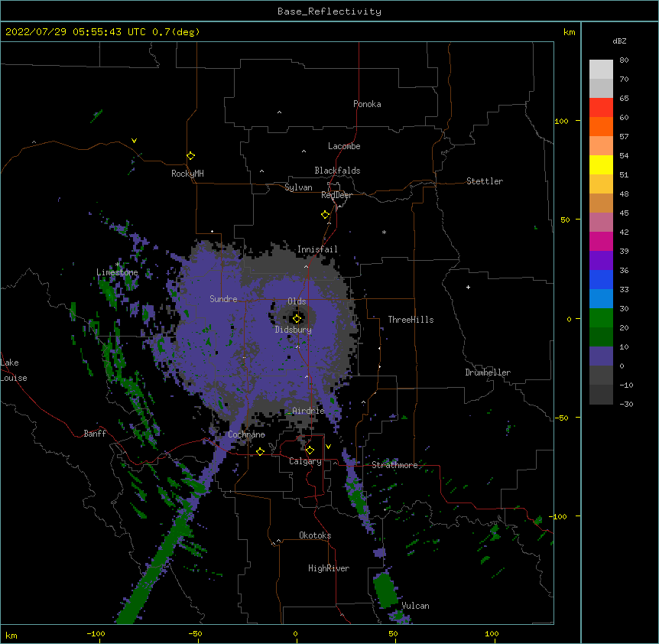The image size is (659, 644).
Task: Click the Drumheller town label
Action: point(488,372)
